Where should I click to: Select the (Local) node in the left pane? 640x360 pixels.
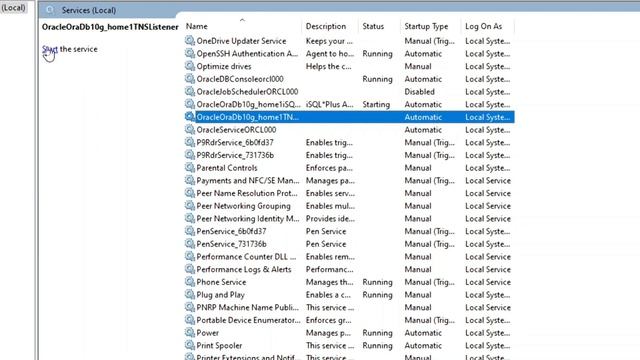pos(13,7)
